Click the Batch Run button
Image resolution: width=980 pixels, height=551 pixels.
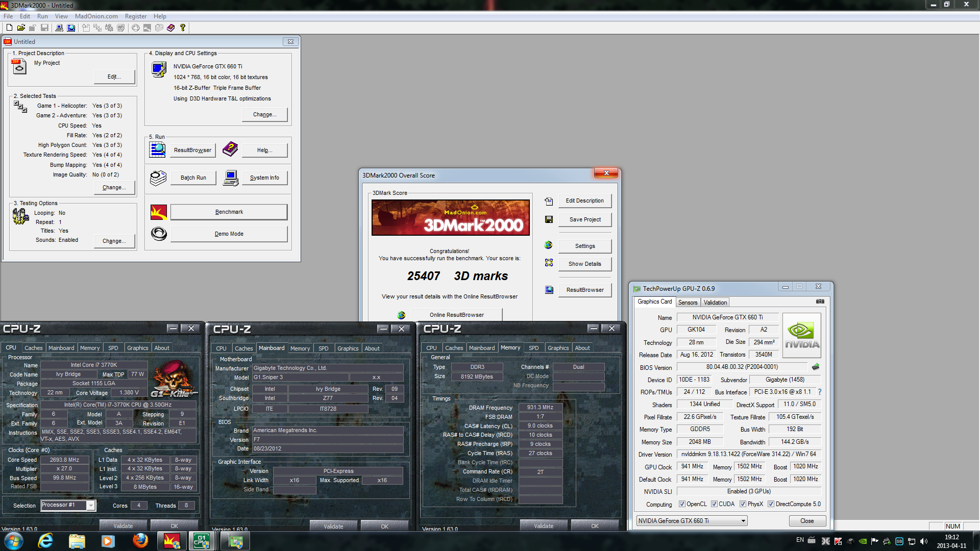pos(193,178)
